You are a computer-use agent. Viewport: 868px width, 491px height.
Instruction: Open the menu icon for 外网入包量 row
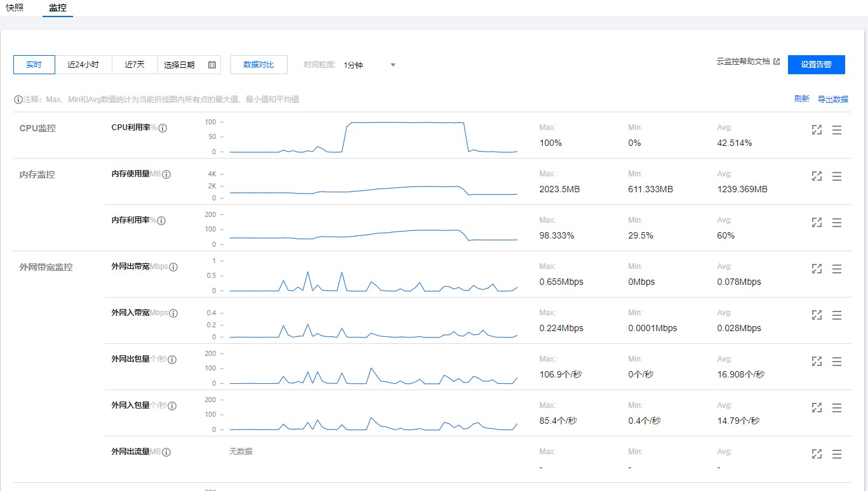point(837,408)
